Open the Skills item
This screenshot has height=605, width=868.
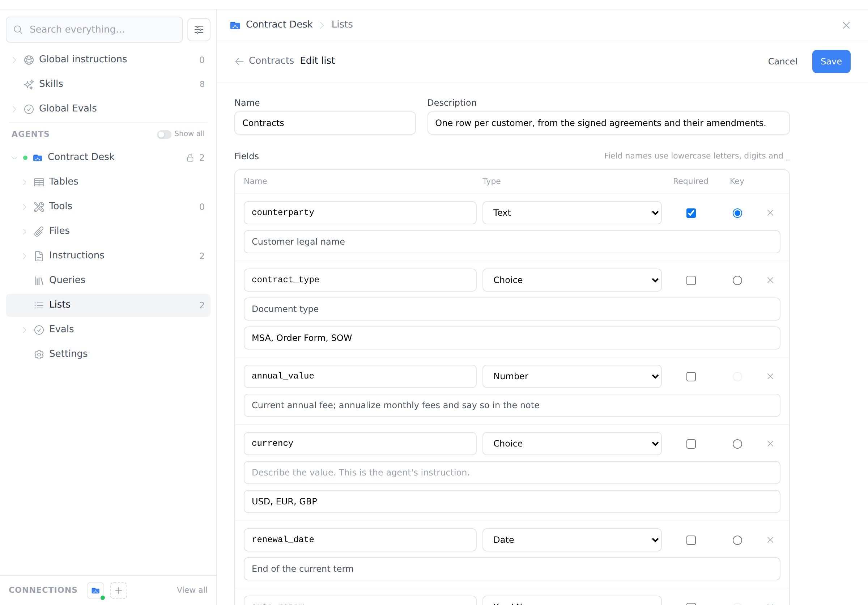[108, 84]
